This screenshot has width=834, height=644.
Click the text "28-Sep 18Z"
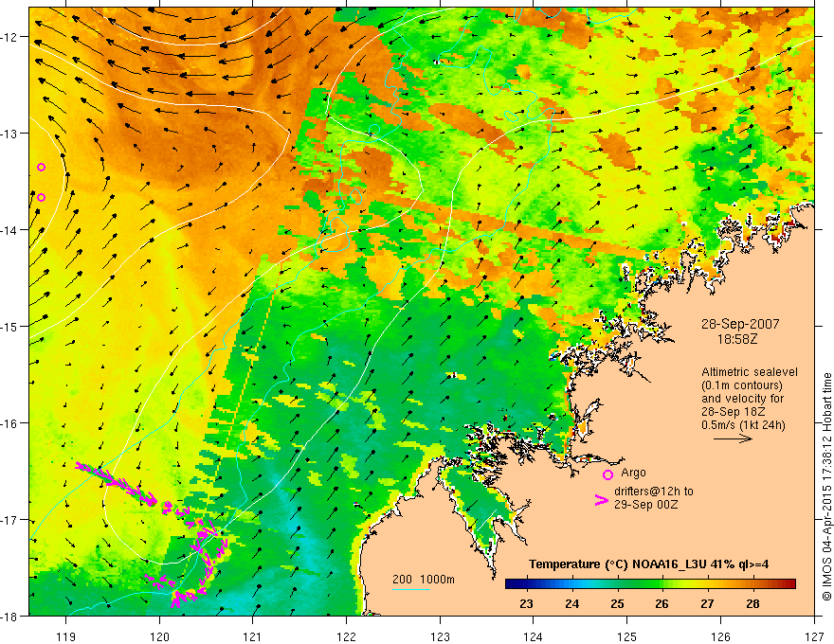coord(734,412)
